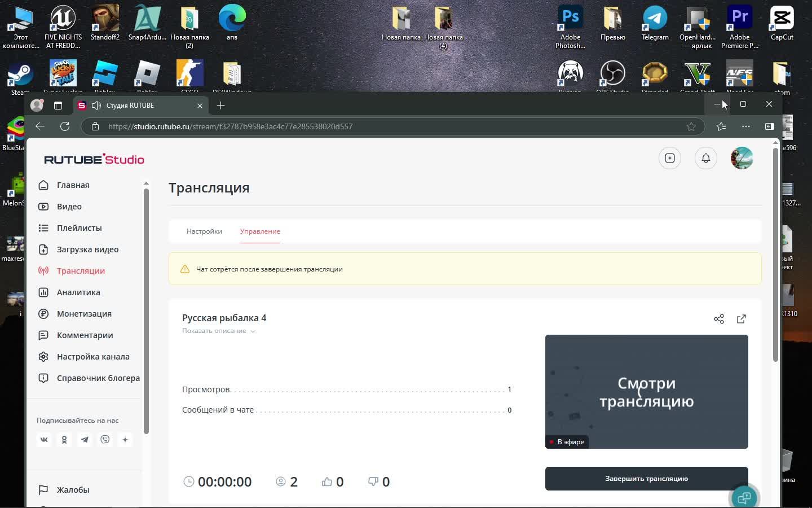The image size is (812, 508).
Task: Click the browser back arrow
Action: (39, 126)
